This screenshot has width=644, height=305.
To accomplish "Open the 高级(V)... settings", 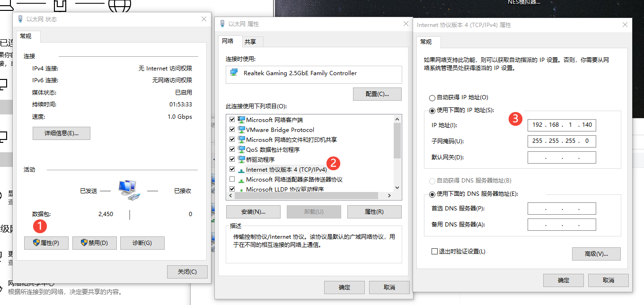I will [x=596, y=254].
